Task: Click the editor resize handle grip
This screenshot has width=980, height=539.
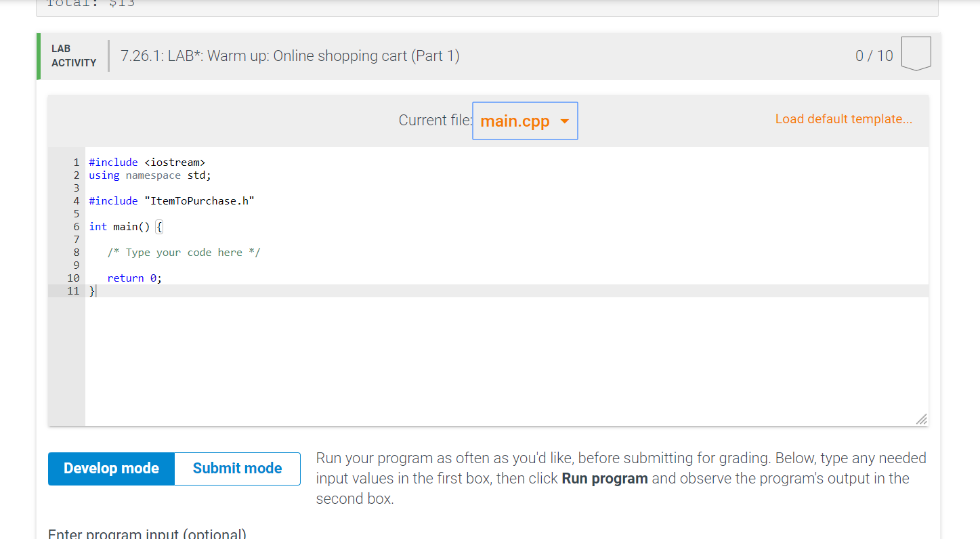Action: pyautogui.click(x=921, y=418)
